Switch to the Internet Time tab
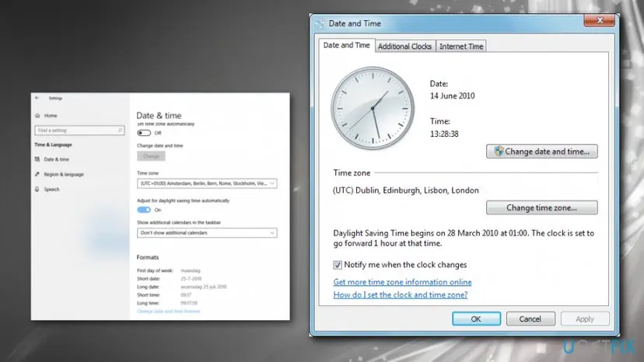The image size is (644, 362). pyautogui.click(x=461, y=47)
